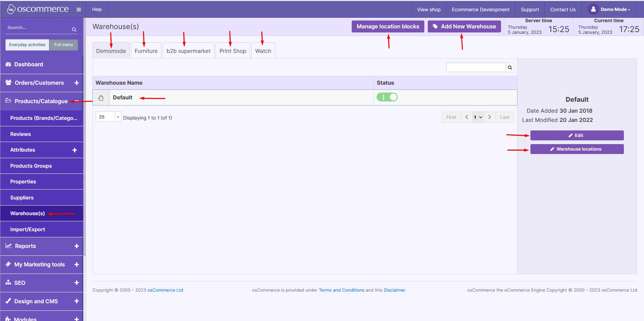The image size is (644, 321).
Task: Switch to the Print Shop tab
Action: pos(233,51)
